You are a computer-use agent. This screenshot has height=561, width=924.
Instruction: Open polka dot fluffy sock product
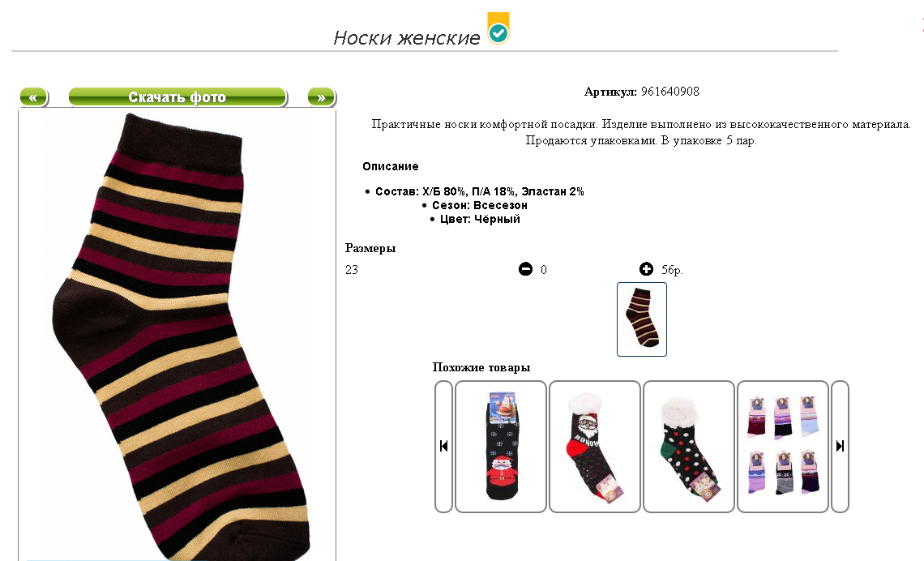[689, 446]
